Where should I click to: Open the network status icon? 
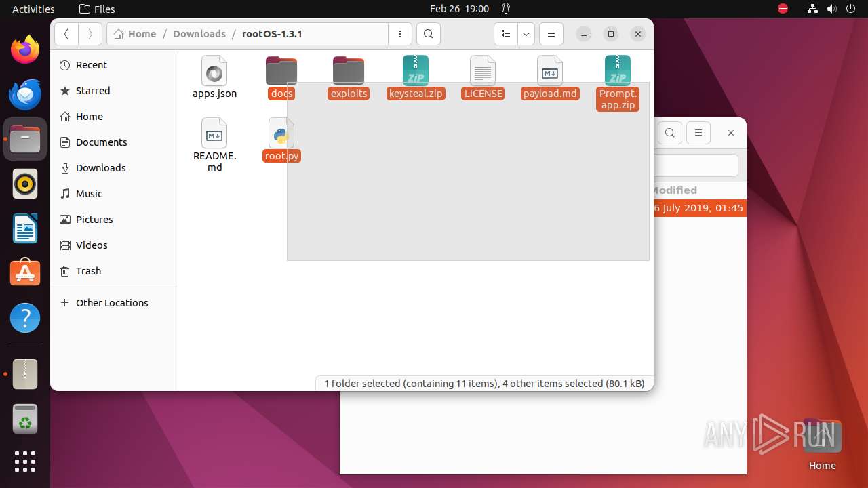[x=812, y=9]
